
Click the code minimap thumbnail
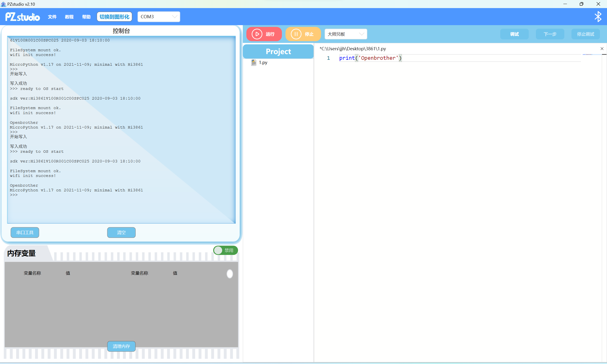pos(587,55)
